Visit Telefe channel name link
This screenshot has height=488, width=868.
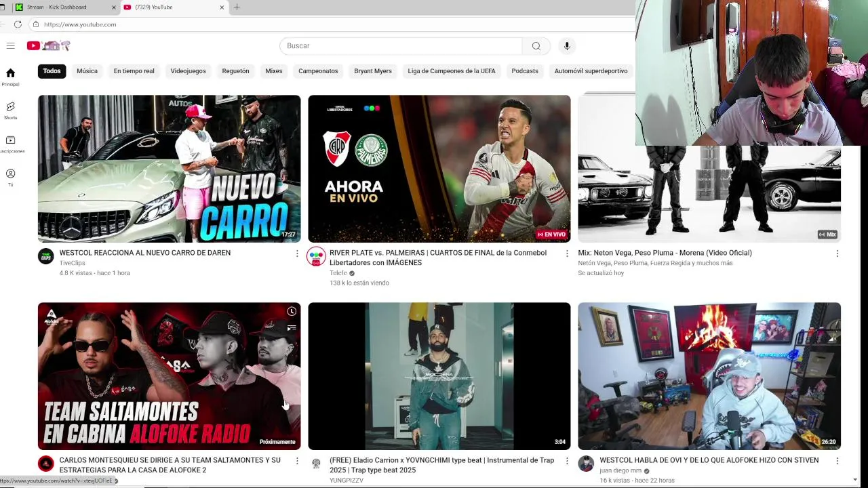(338, 273)
